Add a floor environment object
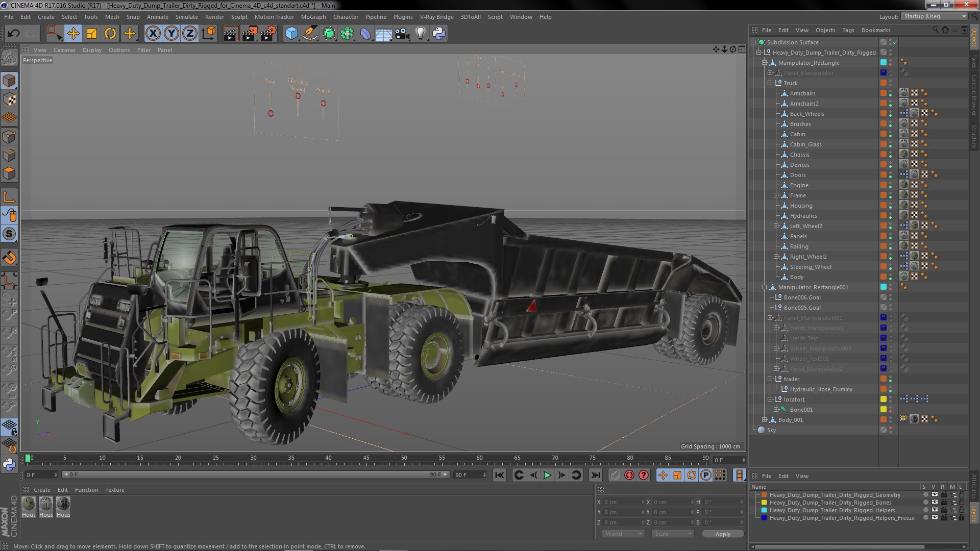This screenshot has height=551, width=980. tap(383, 34)
